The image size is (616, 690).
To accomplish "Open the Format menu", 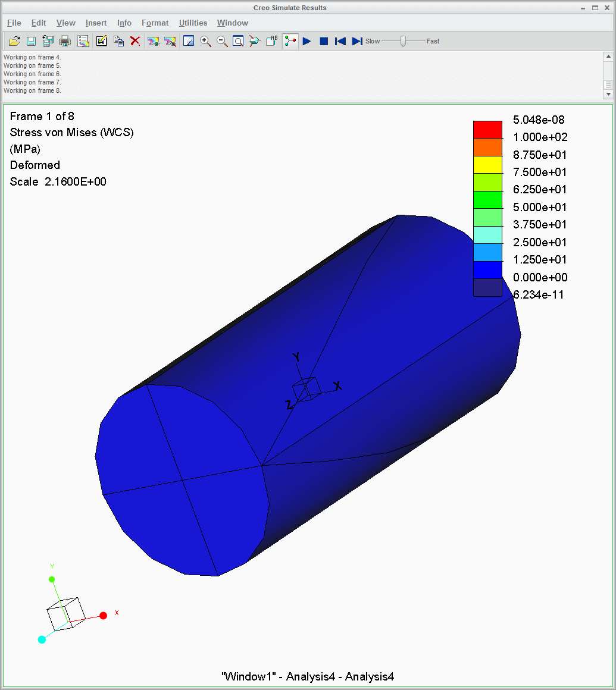I will (x=155, y=23).
